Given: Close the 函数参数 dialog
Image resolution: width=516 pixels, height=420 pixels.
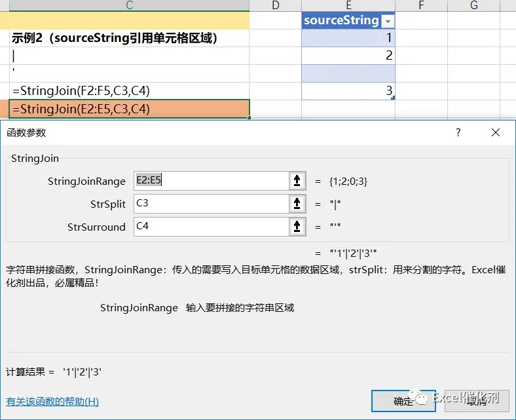Looking at the screenshot, I should click(x=496, y=132).
